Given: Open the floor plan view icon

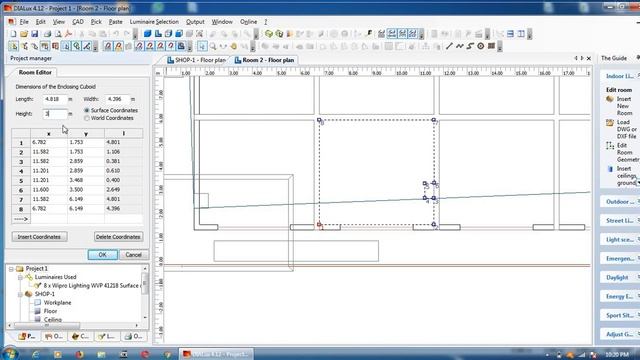Looking at the screenshot, I should tap(158, 34).
